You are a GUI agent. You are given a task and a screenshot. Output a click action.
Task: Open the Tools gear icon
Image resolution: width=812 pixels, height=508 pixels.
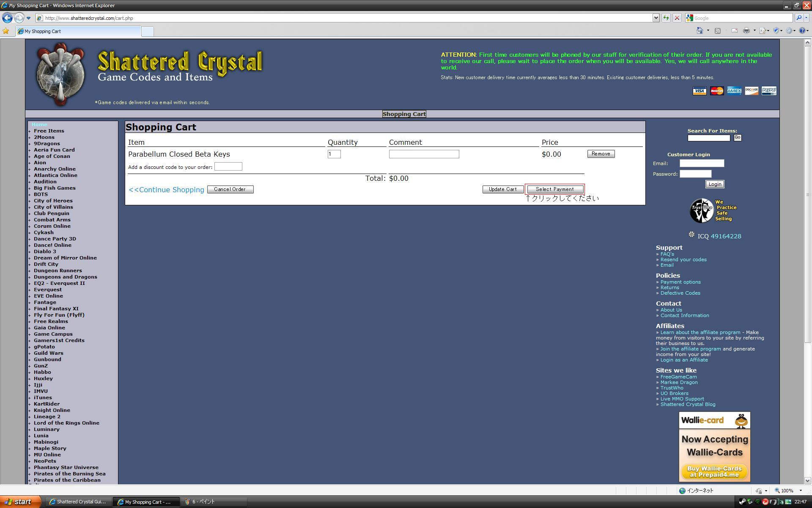point(790,30)
